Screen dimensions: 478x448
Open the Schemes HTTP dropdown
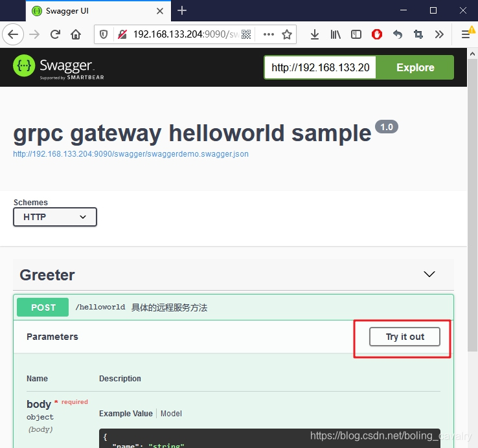[55, 217]
